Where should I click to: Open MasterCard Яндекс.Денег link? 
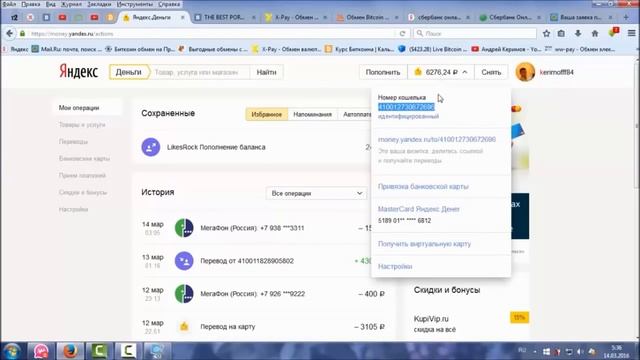(419, 209)
